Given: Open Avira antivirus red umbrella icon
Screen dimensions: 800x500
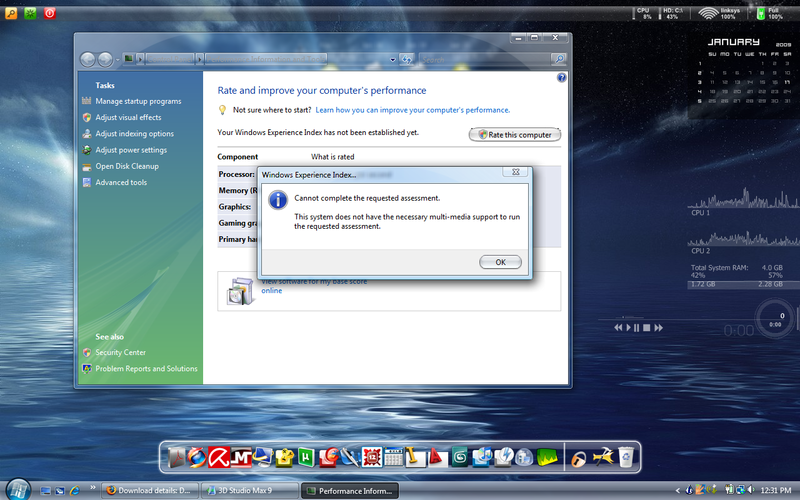Looking at the screenshot, I should point(218,457).
